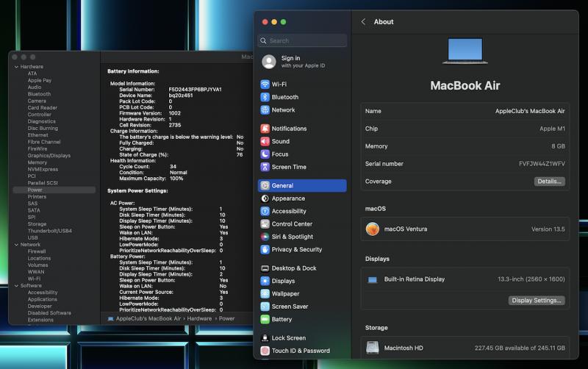This screenshot has height=369, width=588.
Task: Click Condition Normal in Health Information
Action: pyautogui.click(x=178, y=173)
